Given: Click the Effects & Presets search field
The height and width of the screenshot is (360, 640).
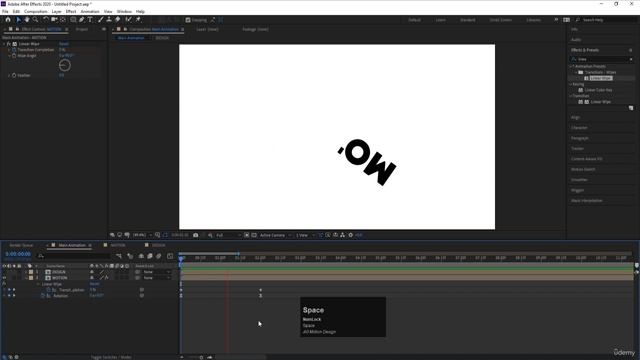Looking at the screenshot, I should [602, 59].
